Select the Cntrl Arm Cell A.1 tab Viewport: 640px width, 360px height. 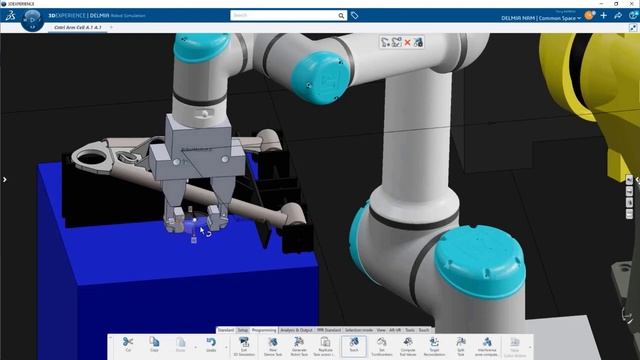pyautogui.click(x=78, y=27)
